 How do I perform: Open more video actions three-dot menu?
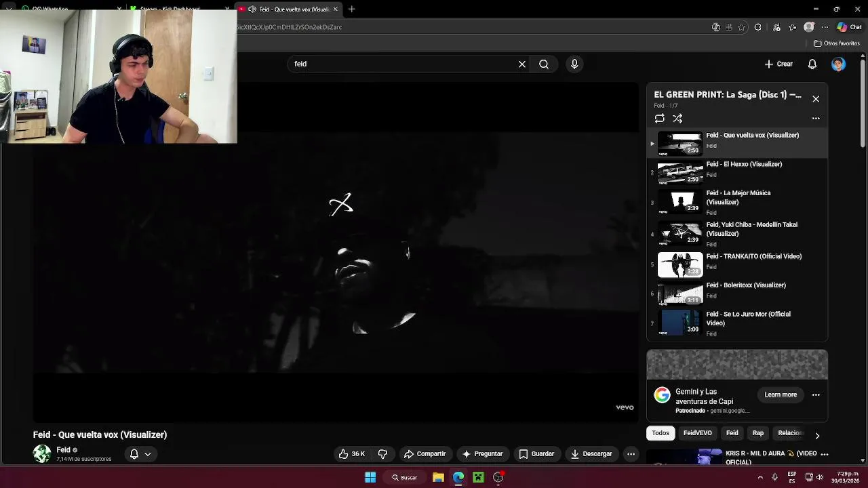631,454
